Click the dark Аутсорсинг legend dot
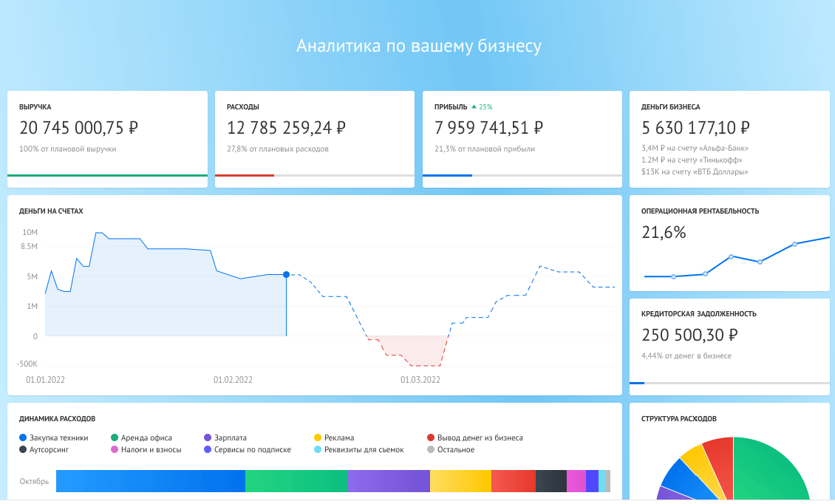 [23, 449]
